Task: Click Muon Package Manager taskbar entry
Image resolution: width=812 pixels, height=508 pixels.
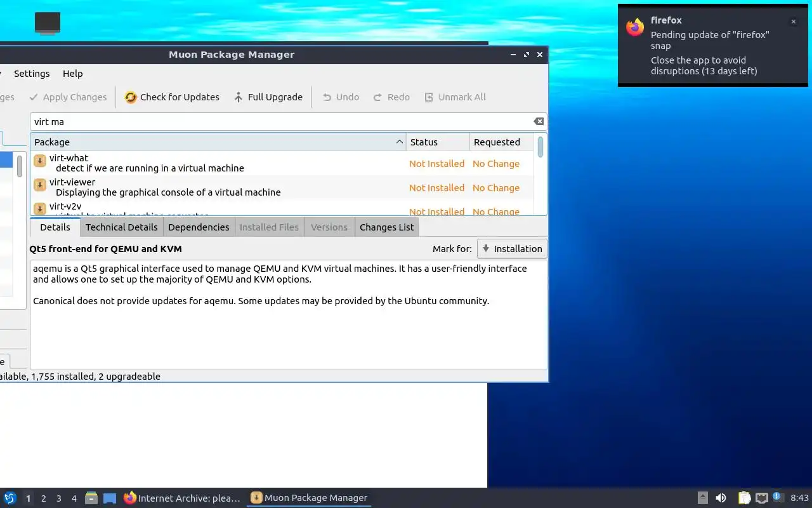Action: point(309,498)
